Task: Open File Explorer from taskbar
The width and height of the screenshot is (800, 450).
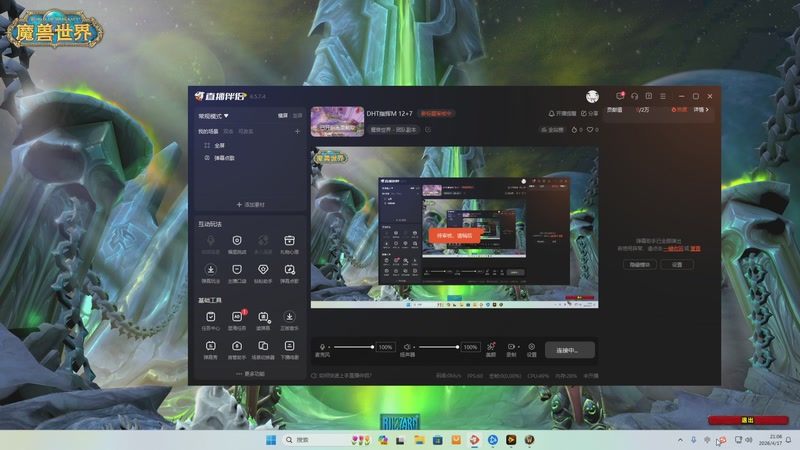Action: pos(419,440)
